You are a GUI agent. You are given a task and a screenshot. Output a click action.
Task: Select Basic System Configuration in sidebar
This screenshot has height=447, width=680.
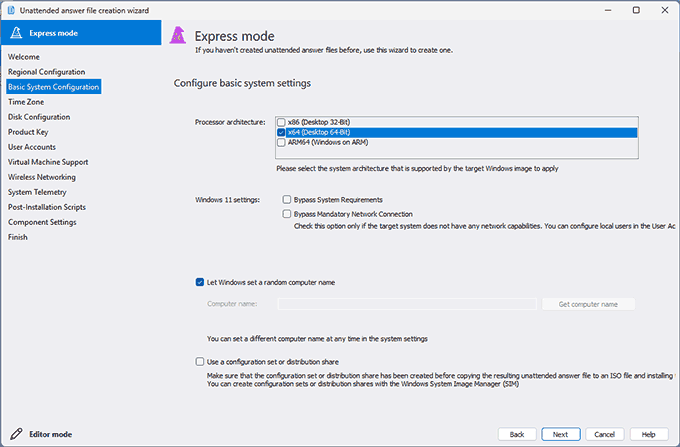pos(54,87)
